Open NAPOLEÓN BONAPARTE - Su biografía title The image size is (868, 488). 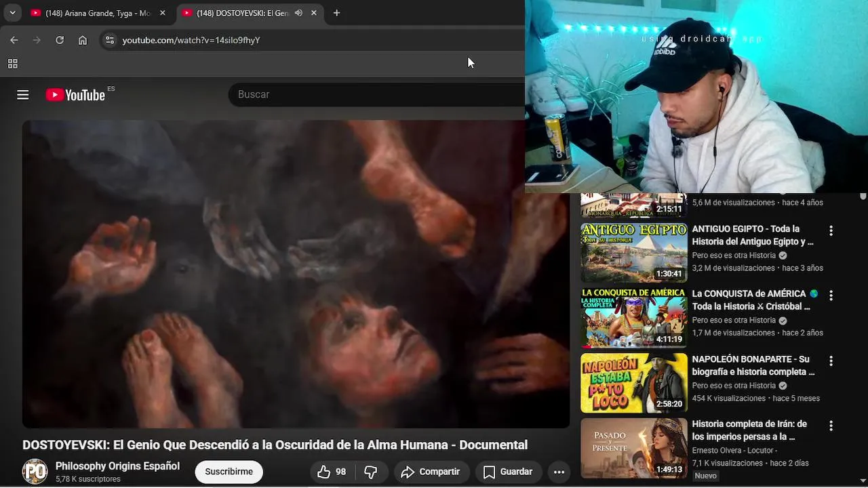point(753,365)
